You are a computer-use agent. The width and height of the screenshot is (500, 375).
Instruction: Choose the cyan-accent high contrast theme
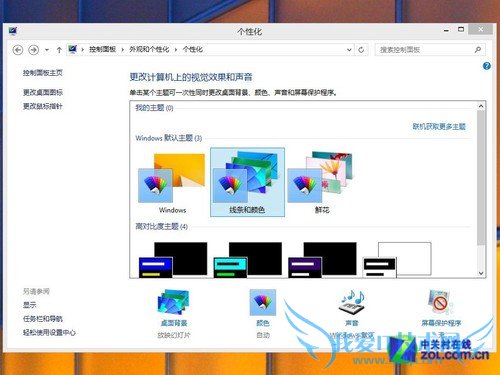pyautogui.click(x=248, y=260)
